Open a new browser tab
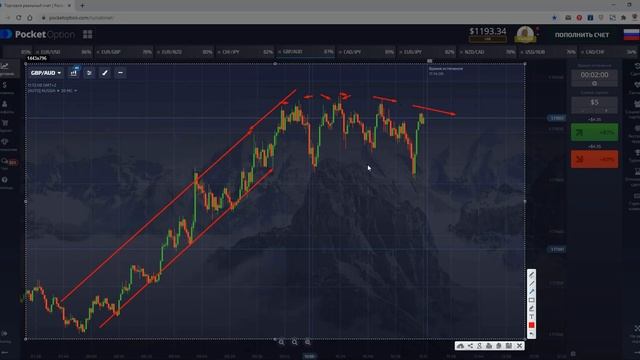Image resolution: width=640 pixels, height=360 pixels. pos(82,6)
